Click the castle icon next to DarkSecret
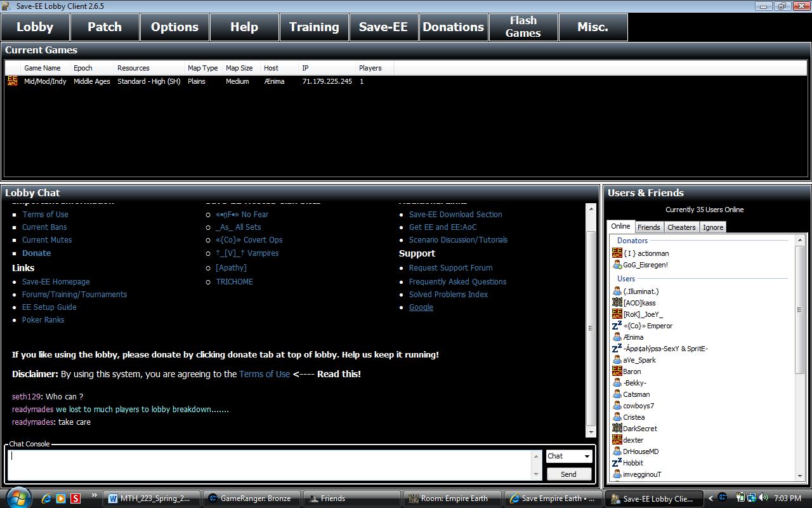812x508 pixels. 617,429
